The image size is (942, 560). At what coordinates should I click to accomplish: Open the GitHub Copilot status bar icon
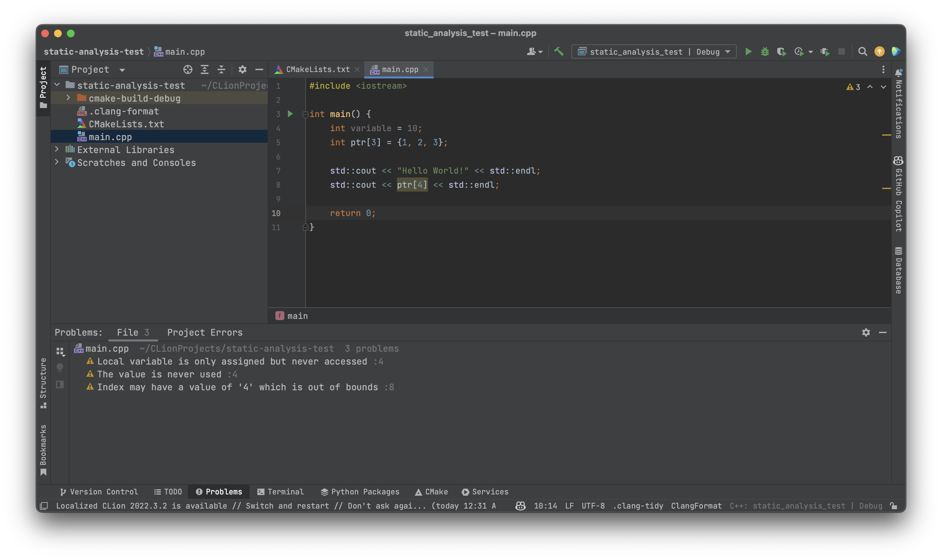click(520, 506)
